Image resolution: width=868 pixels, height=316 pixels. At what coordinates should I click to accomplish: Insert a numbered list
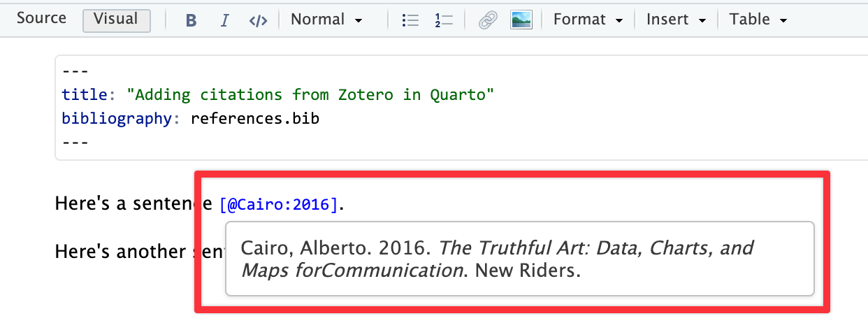point(443,20)
